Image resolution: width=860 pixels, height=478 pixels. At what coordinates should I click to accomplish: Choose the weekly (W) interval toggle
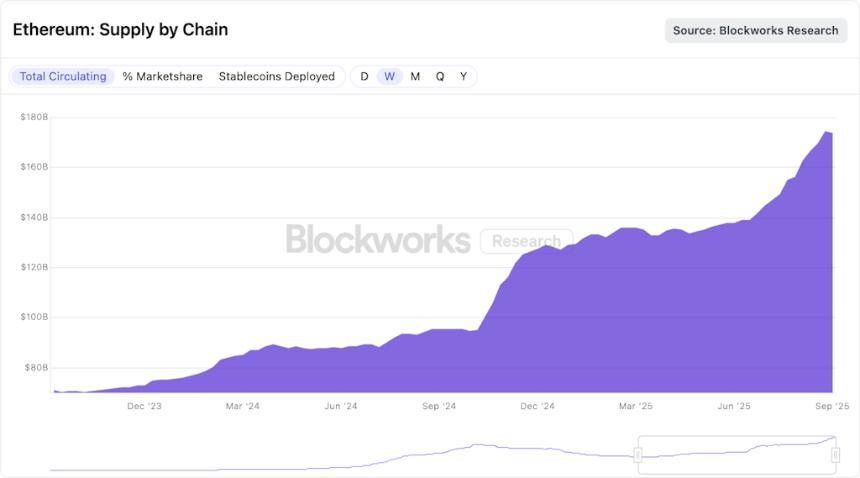(390, 77)
